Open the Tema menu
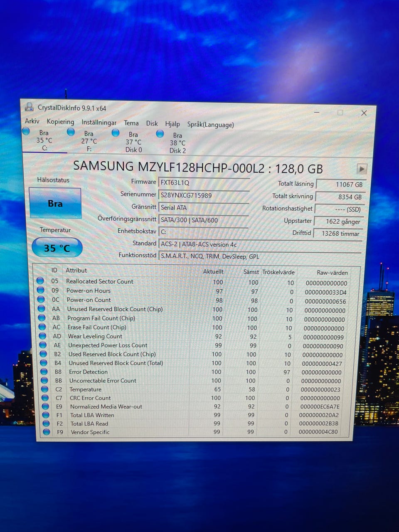The image size is (399, 532). (x=131, y=123)
